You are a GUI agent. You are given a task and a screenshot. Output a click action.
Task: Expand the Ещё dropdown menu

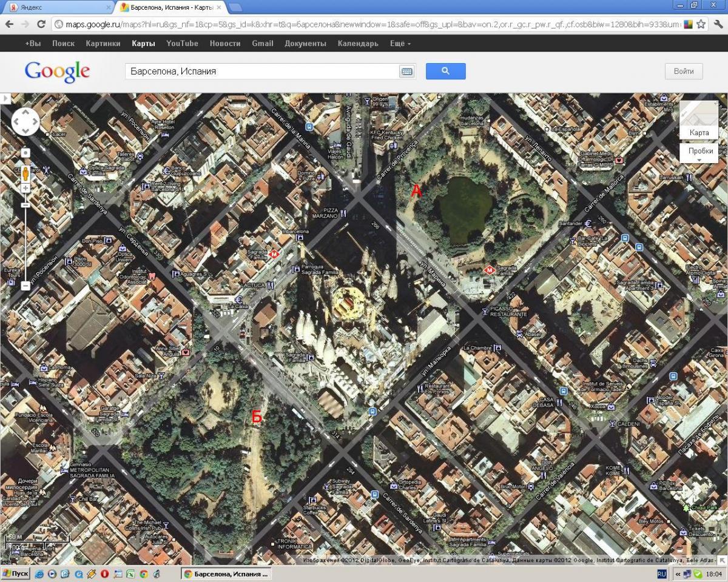click(x=400, y=44)
